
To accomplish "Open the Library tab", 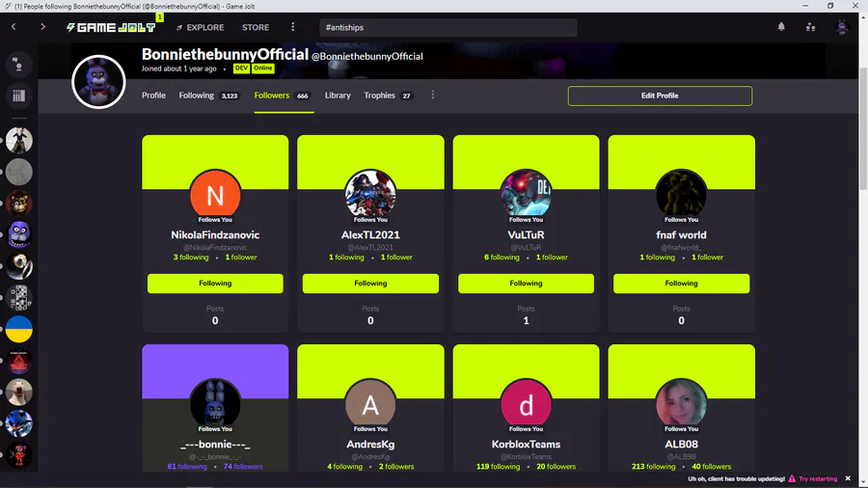I will [x=338, y=95].
